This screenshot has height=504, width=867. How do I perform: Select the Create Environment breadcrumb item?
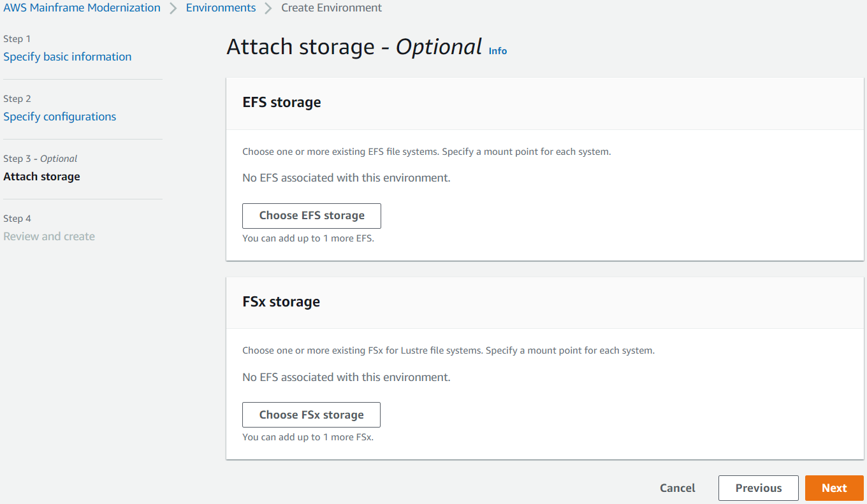[x=331, y=8]
